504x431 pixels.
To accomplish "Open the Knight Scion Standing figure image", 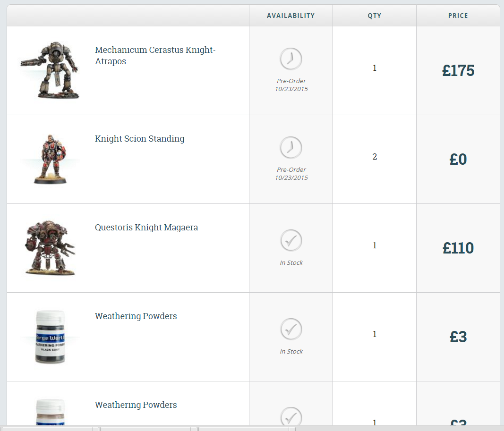I will pos(50,159).
